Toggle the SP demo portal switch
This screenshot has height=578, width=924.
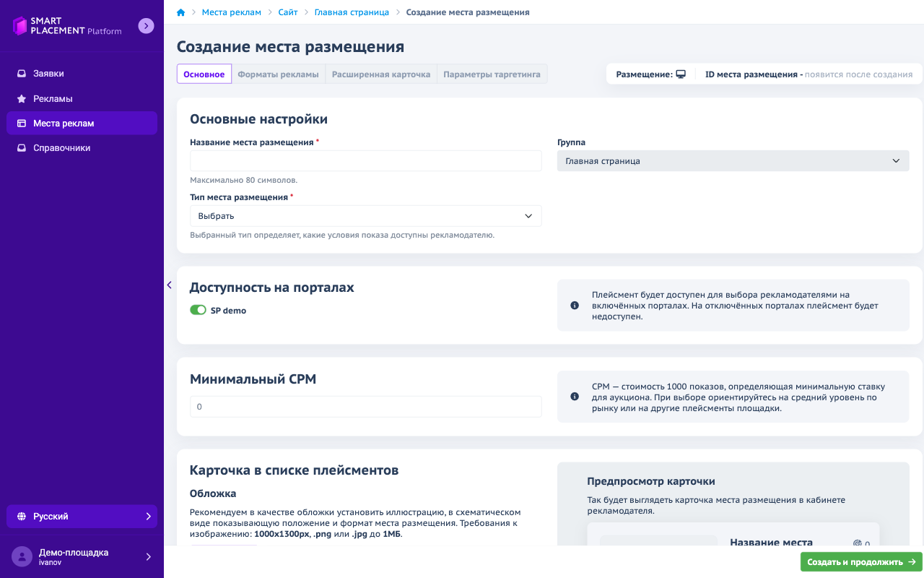click(x=198, y=310)
